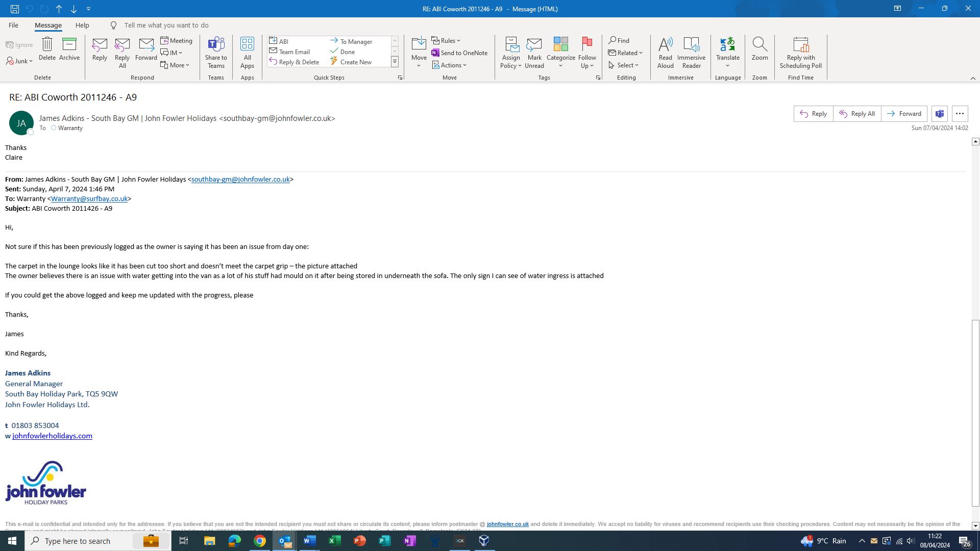The image size is (980, 551).
Task: Click the Delete trash icon
Action: (47, 45)
